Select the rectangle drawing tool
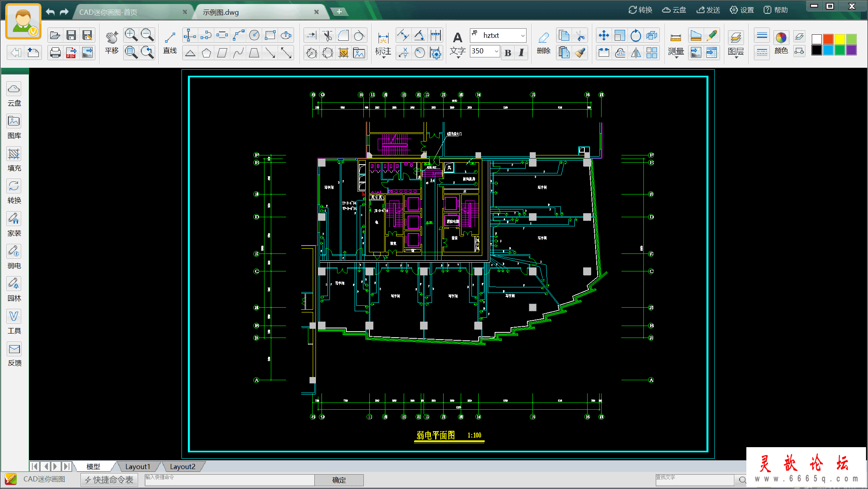Image resolution: width=868 pixels, height=489 pixels. tap(270, 35)
